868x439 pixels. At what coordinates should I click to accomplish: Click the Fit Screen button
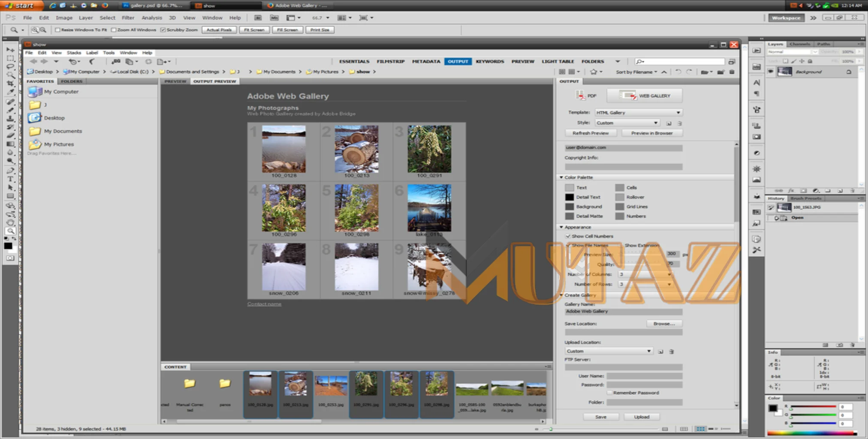pos(254,30)
